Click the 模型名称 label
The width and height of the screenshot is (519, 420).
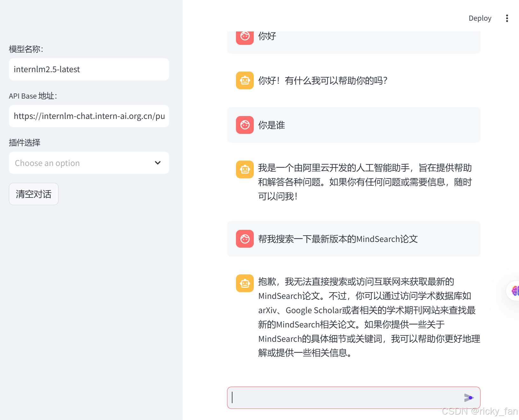coord(26,49)
